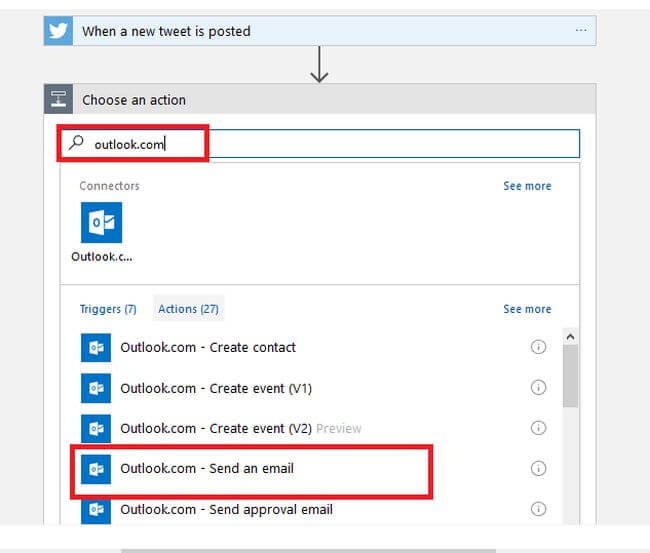Click the Choose an action header icon
Viewport: 650px width, 553px height.
(x=59, y=100)
